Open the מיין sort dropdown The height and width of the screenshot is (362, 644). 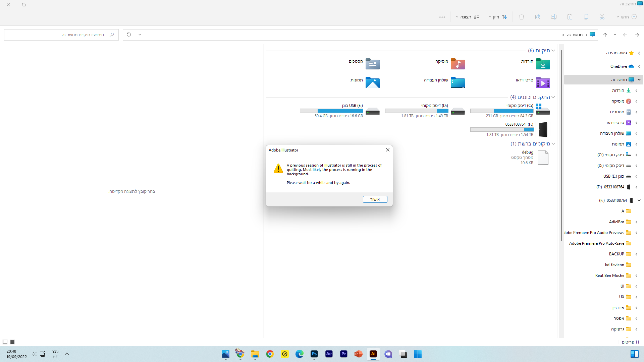click(x=498, y=17)
